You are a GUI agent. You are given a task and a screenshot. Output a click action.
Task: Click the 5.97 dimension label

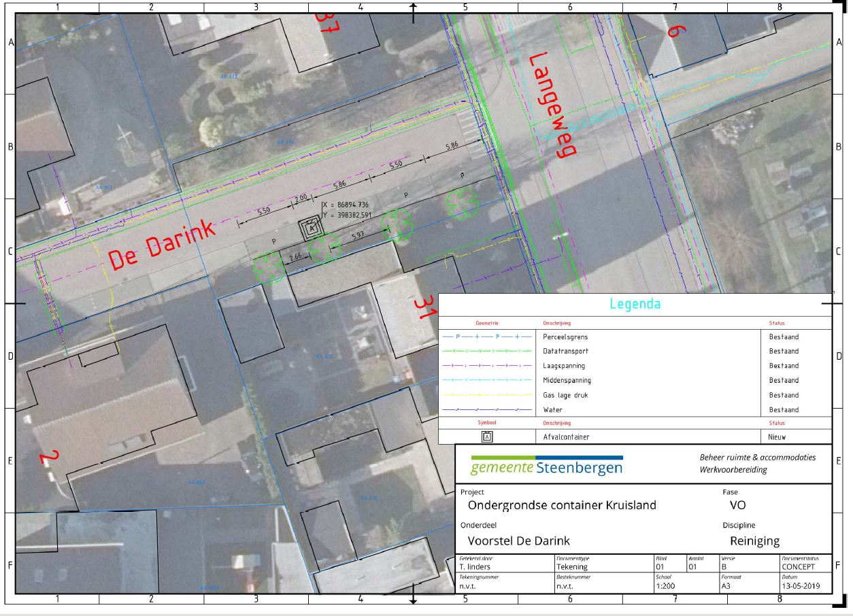(360, 236)
